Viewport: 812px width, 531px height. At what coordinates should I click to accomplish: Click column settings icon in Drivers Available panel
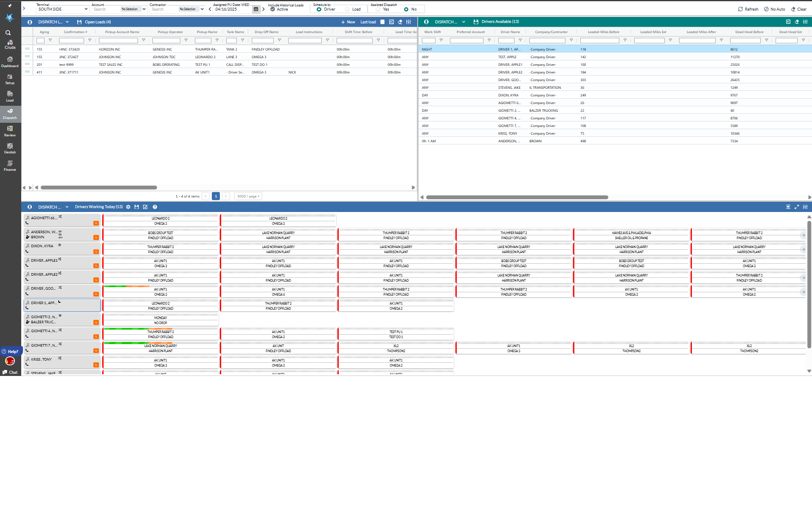tap(805, 22)
